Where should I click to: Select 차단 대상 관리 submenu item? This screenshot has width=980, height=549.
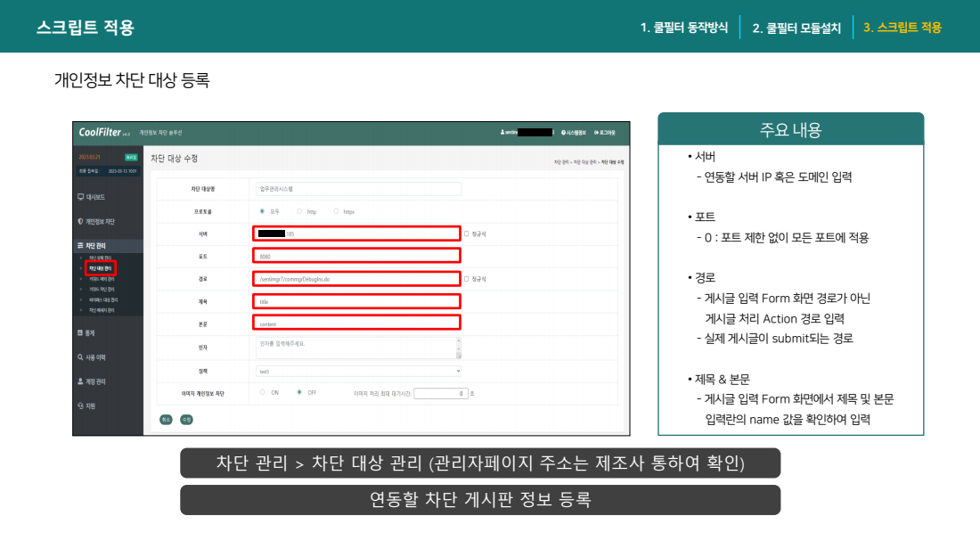pyautogui.click(x=101, y=267)
